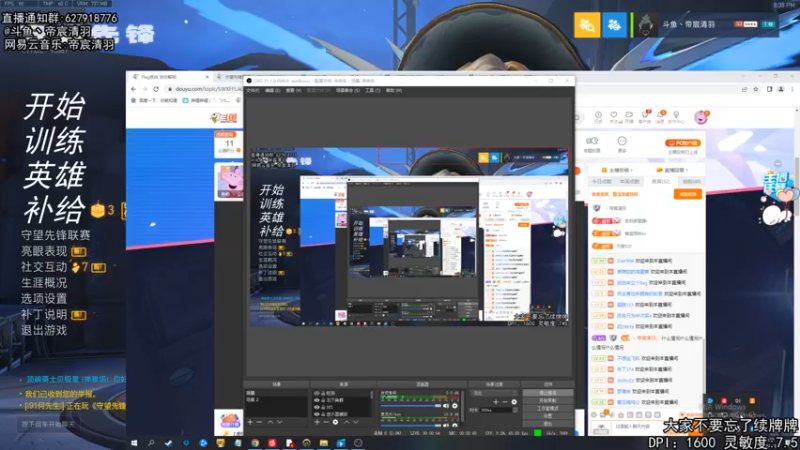This screenshot has width=800, height=450.
Task: Open Douyu messages (消息) icon
Action: click(660, 117)
